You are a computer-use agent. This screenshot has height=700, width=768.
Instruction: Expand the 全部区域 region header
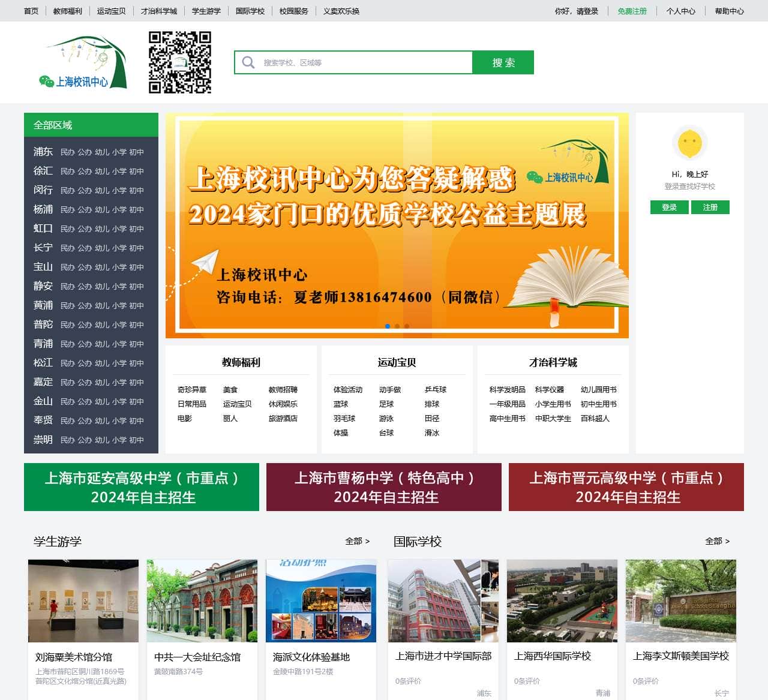coord(91,125)
